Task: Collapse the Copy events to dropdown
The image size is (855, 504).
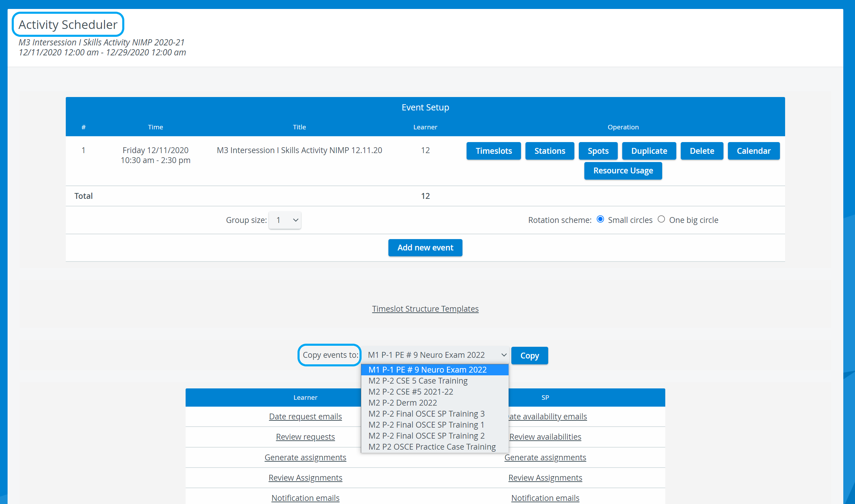Action: pos(436,355)
